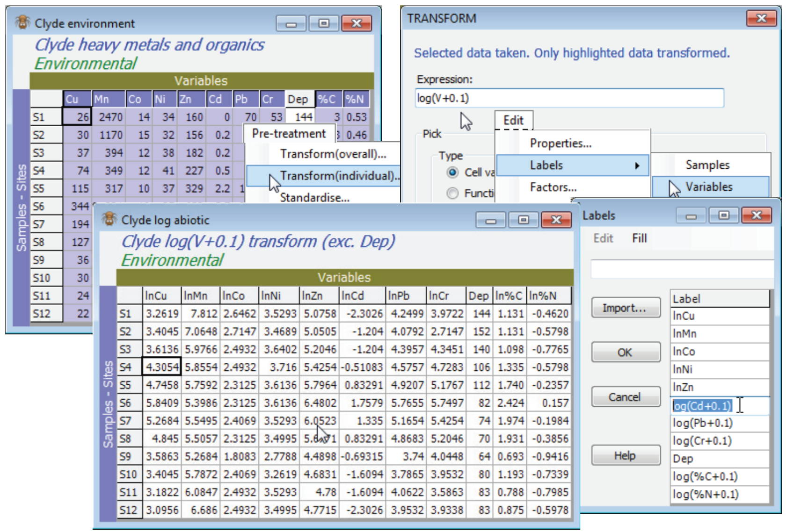Minimize the Clyde log abiotic window
This screenshot has height=532, width=786.
click(491, 220)
